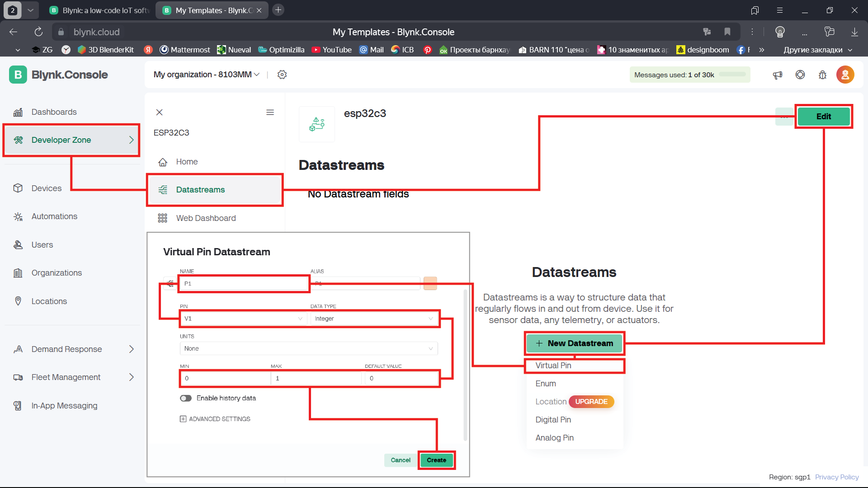
Task: Open In-App Messaging
Action: click(64, 406)
